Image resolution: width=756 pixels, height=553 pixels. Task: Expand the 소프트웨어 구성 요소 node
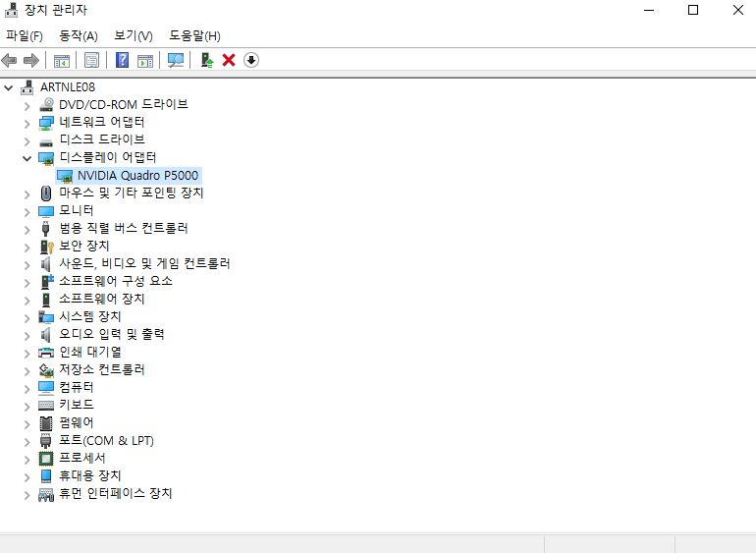click(27, 283)
